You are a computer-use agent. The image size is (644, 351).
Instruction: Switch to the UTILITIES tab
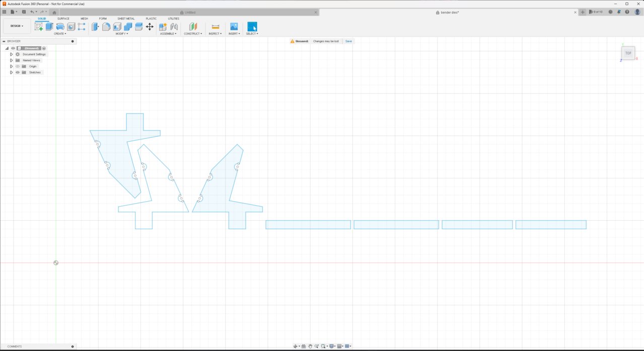click(174, 19)
